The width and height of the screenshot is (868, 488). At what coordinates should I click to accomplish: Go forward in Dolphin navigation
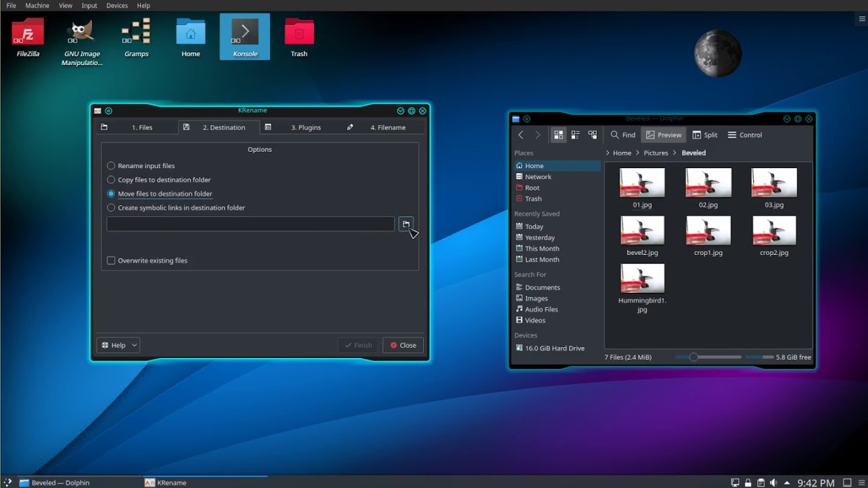(538, 135)
